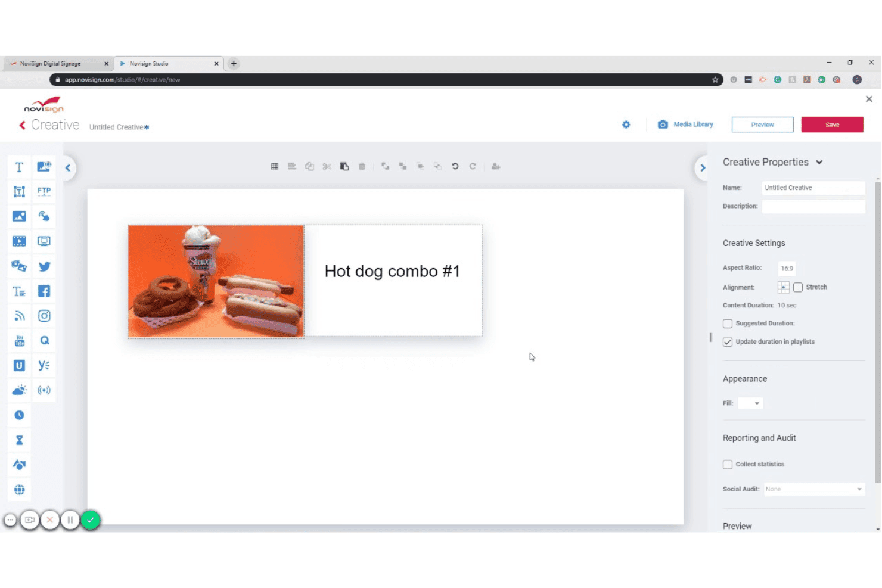The image size is (882, 588).
Task: Add the YouTube widget
Action: pyautogui.click(x=19, y=341)
